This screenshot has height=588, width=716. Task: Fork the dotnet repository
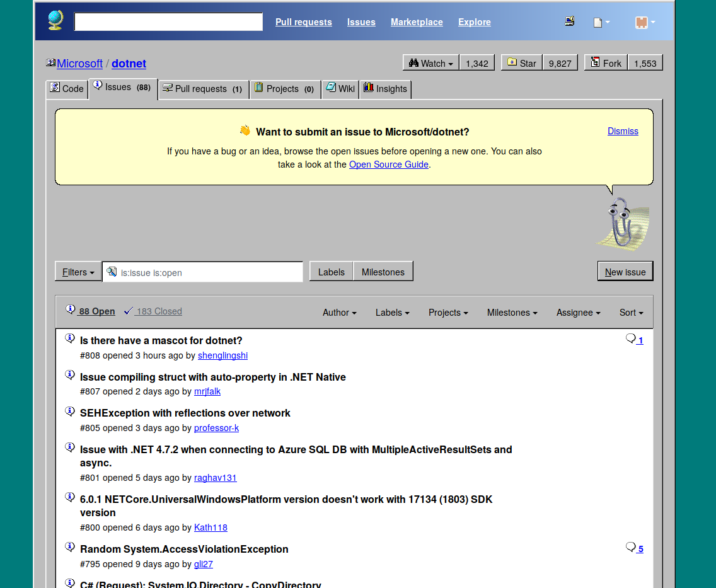click(x=606, y=63)
